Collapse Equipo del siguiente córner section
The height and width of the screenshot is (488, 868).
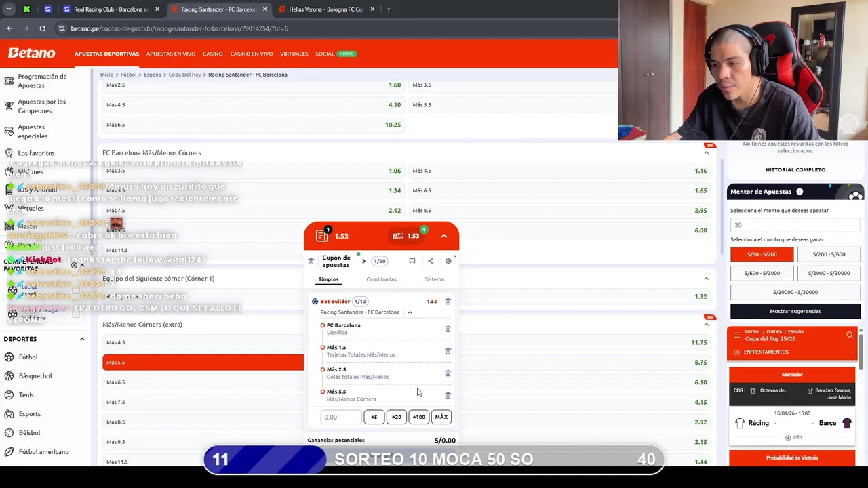(x=706, y=279)
